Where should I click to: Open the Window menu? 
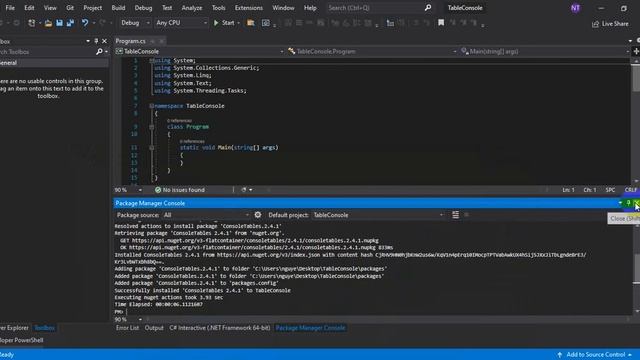click(283, 8)
